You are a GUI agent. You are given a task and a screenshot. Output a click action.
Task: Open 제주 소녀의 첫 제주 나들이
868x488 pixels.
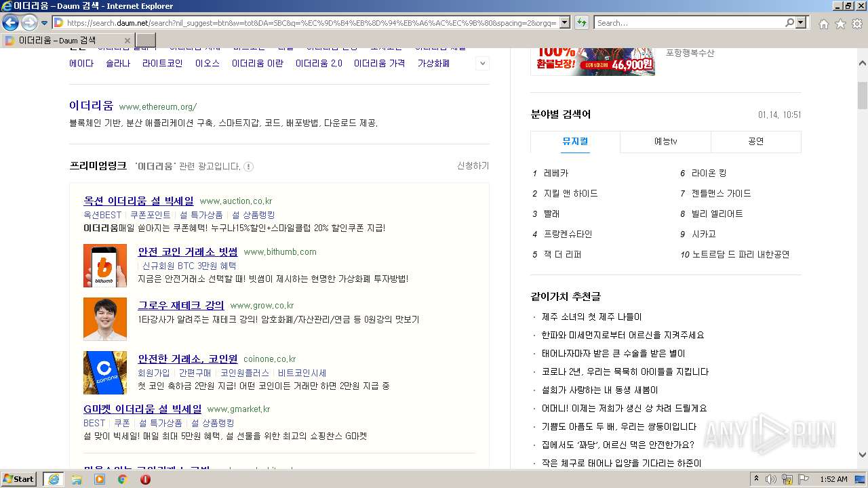pos(591,317)
